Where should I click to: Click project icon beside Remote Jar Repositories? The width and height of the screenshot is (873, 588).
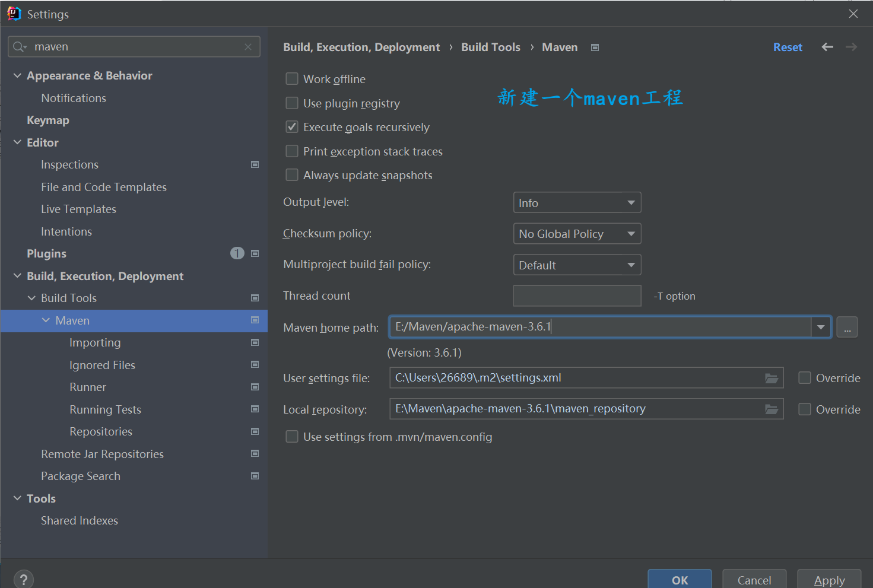click(255, 454)
